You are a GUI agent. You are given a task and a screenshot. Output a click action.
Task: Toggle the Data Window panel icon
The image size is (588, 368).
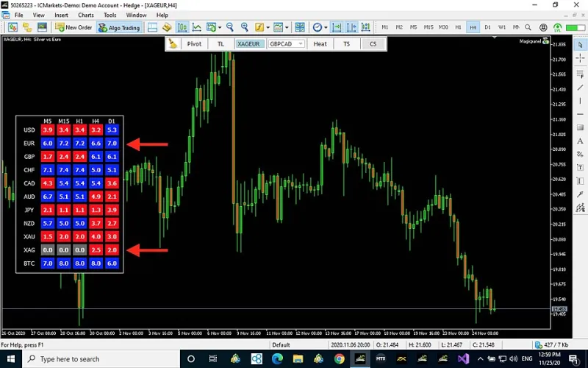coord(152,27)
